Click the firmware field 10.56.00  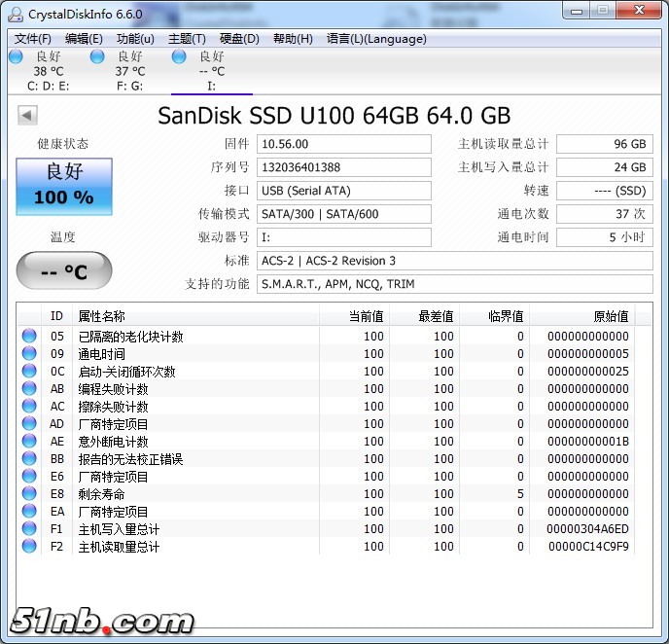coord(344,144)
